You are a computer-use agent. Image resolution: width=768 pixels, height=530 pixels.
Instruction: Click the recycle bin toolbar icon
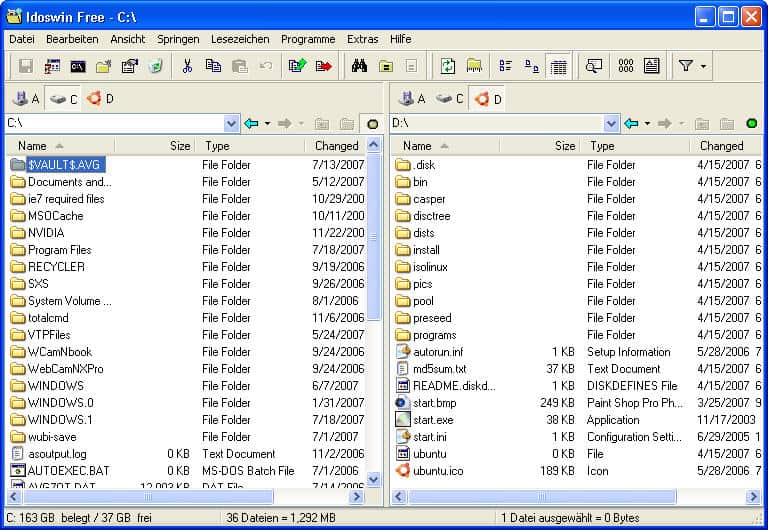[155, 66]
